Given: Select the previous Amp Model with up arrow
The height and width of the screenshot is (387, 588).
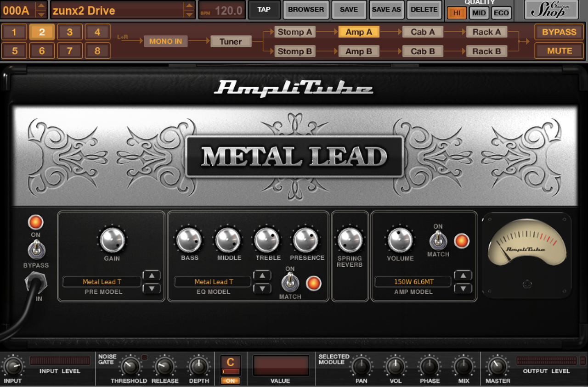Looking at the screenshot, I should (x=463, y=275).
